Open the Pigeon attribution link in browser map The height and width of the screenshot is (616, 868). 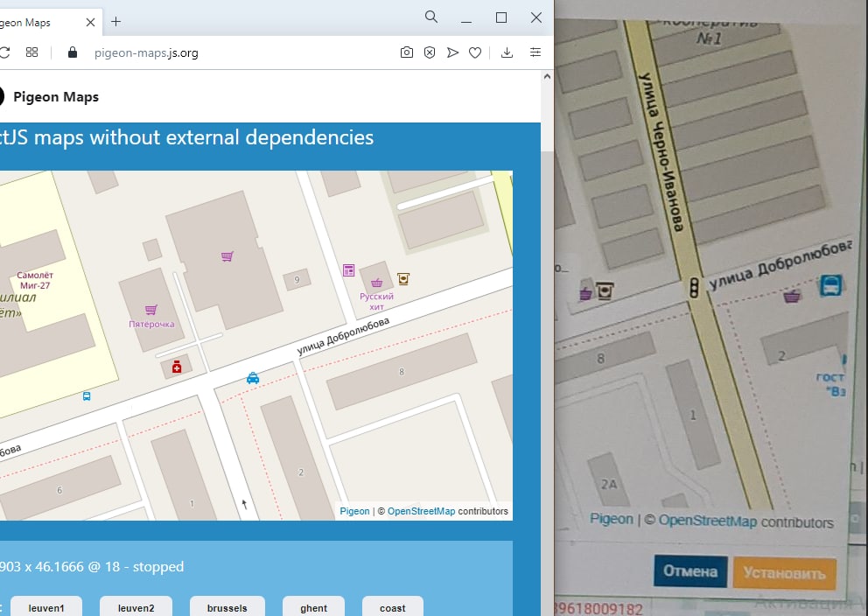point(354,511)
